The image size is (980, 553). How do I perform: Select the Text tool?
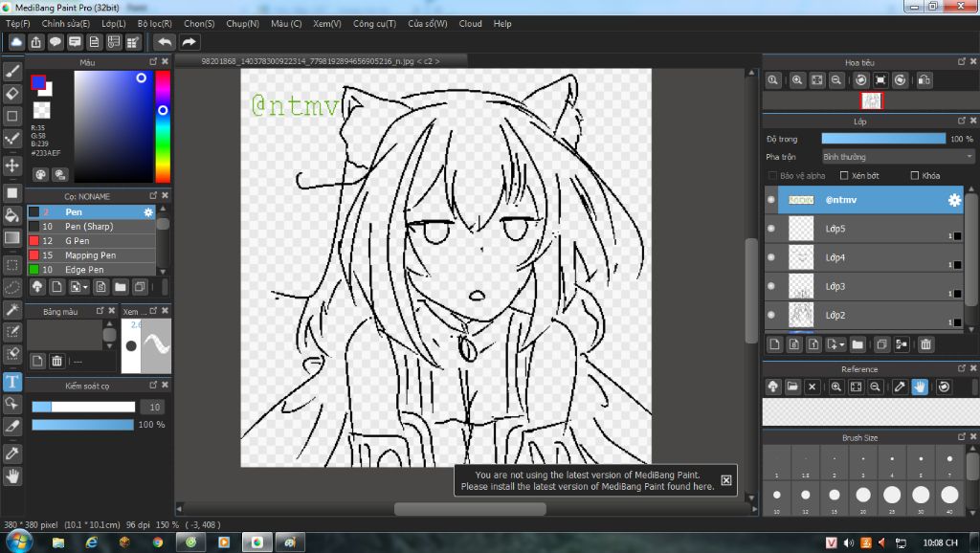coord(11,381)
